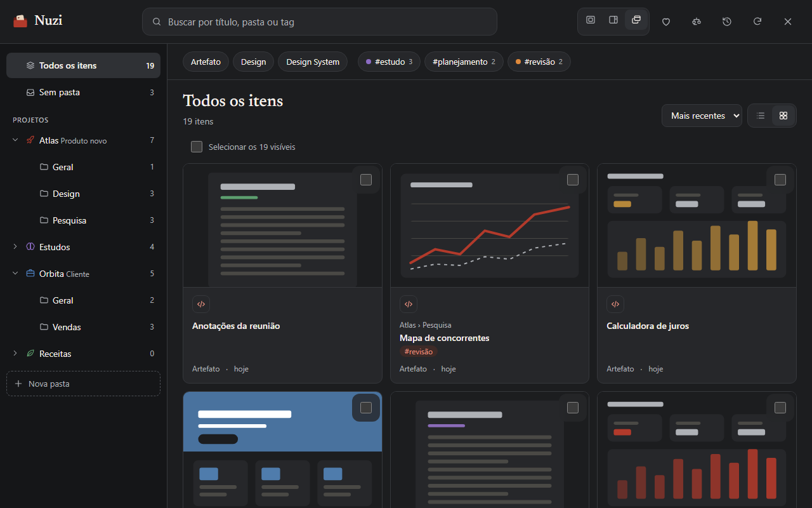
Task: Filter by the Artefato chip
Action: point(206,62)
